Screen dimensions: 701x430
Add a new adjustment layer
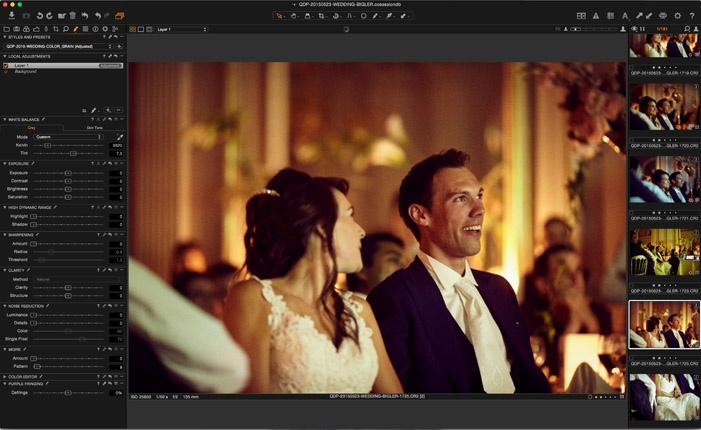point(108,110)
